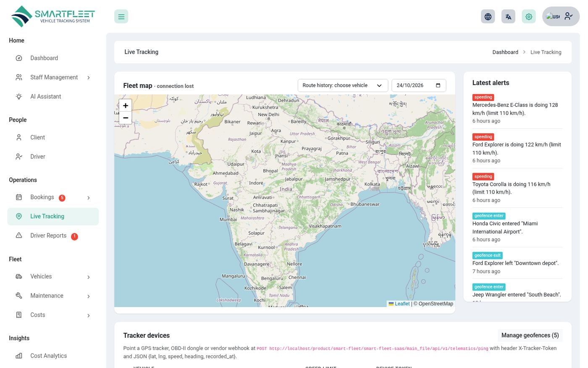Expand Costs submenu chevron
Viewport: 588px width, 368px height.
[89, 315]
